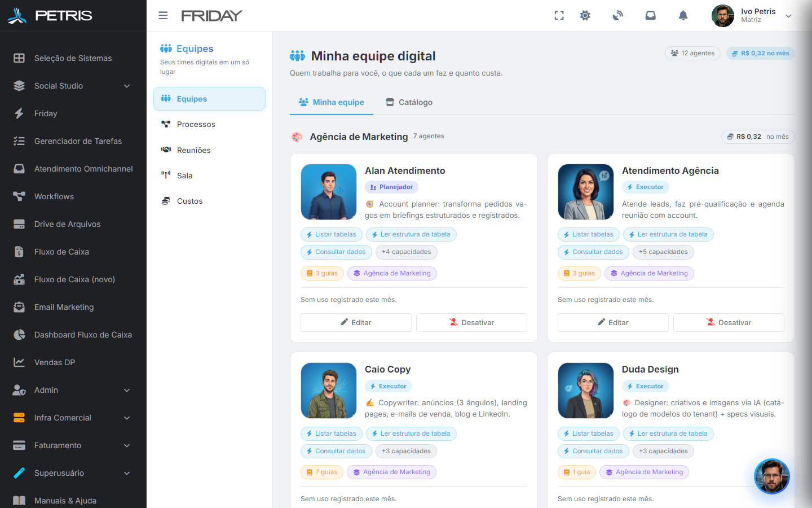
Task: Switch to the Catálogo tab
Action: click(x=409, y=102)
